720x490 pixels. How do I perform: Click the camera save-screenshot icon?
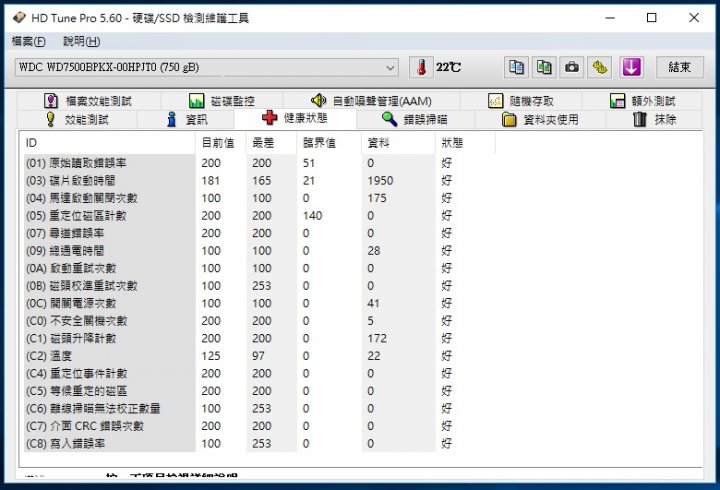coord(572,68)
